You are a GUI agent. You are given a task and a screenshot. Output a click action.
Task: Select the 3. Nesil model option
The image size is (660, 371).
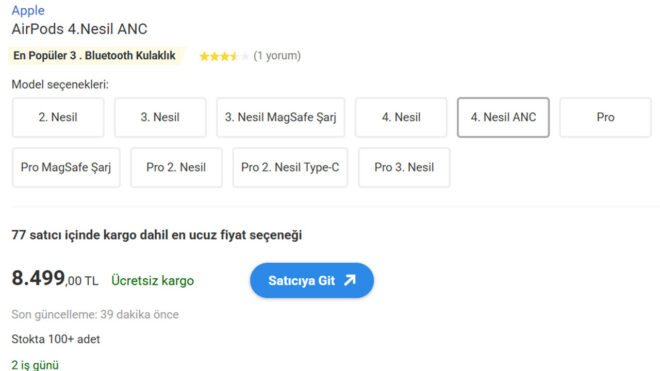(160, 117)
